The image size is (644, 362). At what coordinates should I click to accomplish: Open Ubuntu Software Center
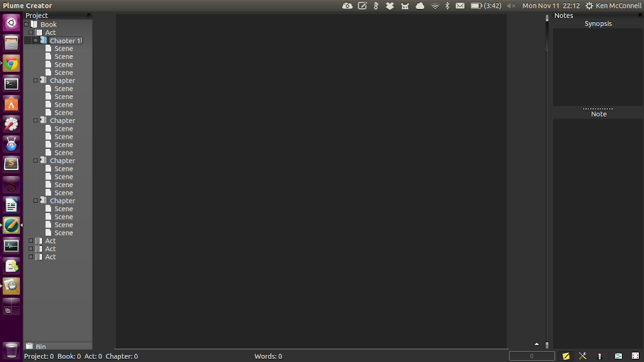pyautogui.click(x=11, y=104)
